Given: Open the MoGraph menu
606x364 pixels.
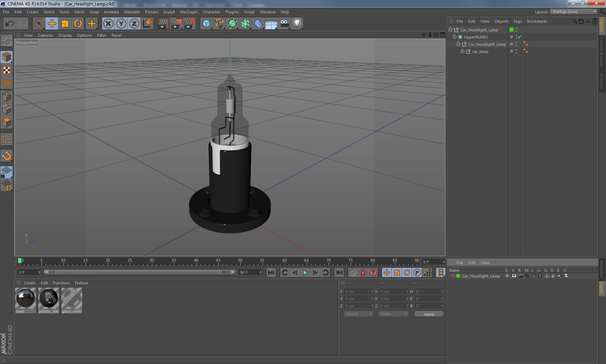Looking at the screenshot, I should [189, 12].
